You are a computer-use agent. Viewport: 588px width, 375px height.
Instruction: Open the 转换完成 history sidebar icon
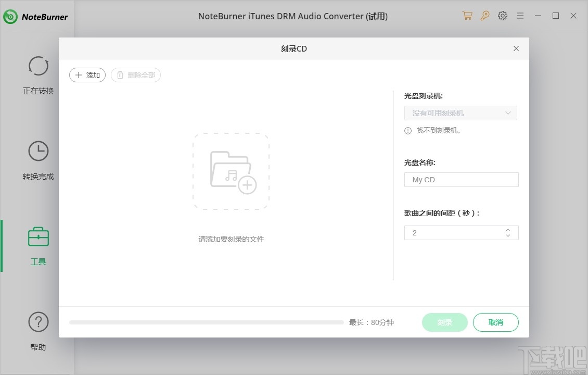(38, 151)
